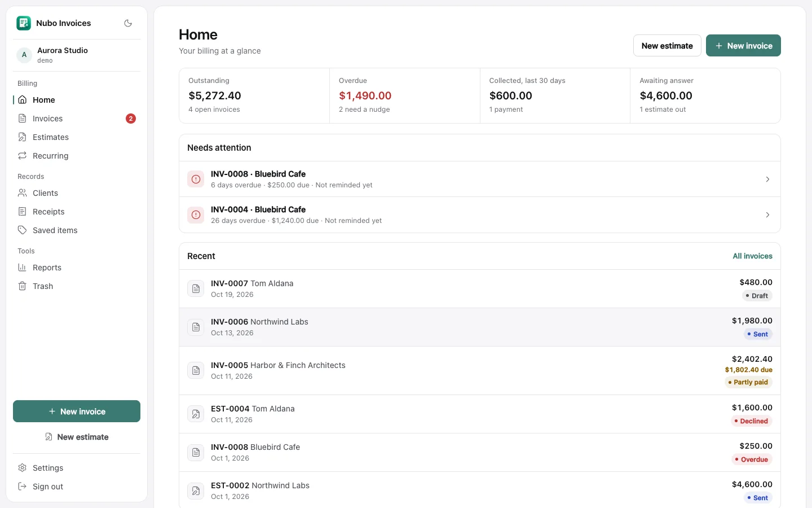Expand INV-0004 attention row chevron
This screenshot has height=508, width=812.
tap(767, 215)
